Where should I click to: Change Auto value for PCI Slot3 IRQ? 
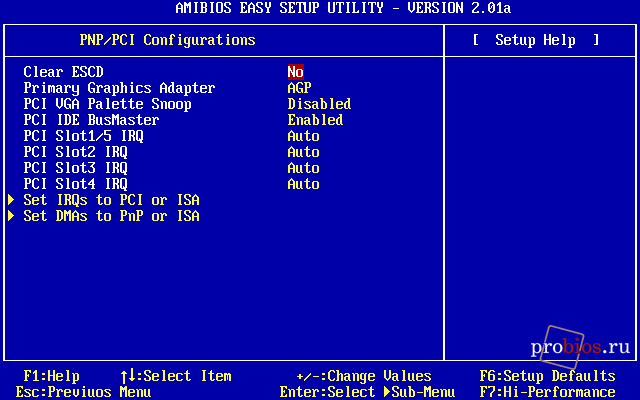point(303,168)
